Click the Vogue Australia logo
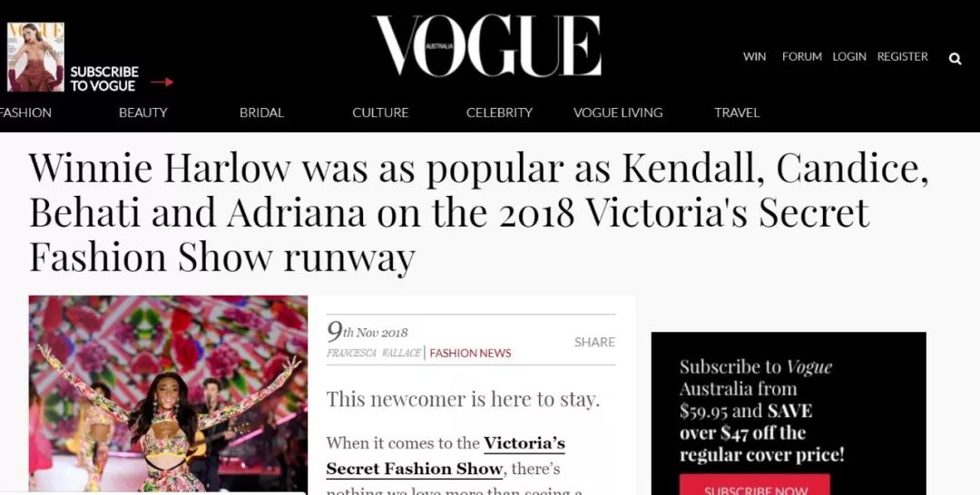The height and width of the screenshot is (495, 980). [486, 46]
